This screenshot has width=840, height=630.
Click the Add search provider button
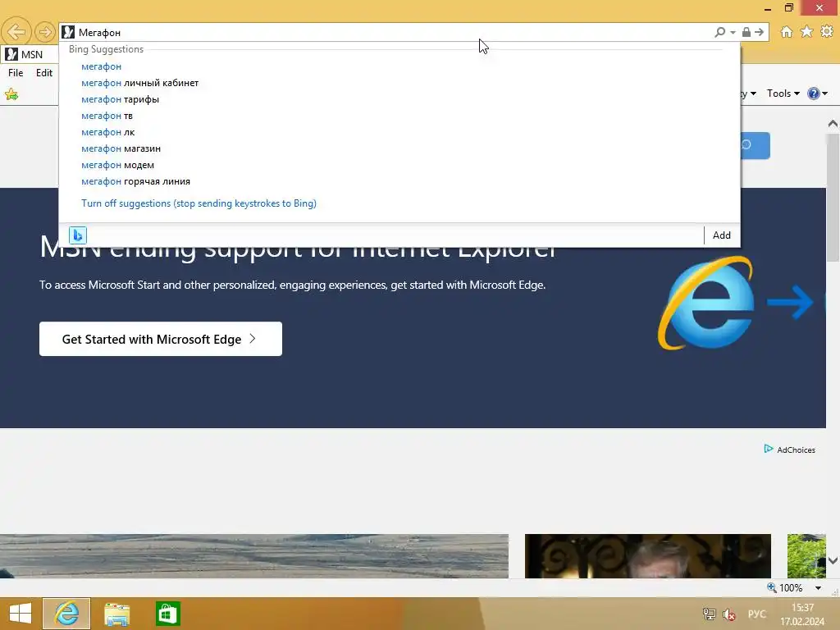[722, 235]
